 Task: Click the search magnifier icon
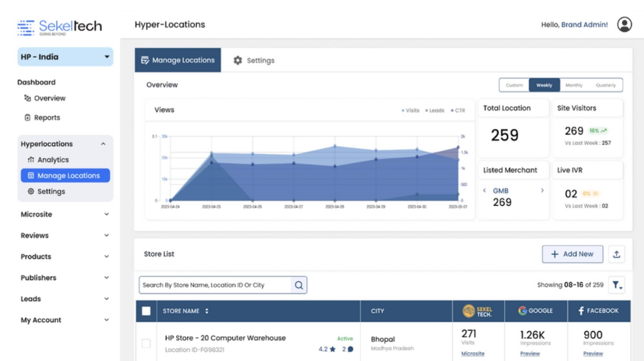[299, 285]
